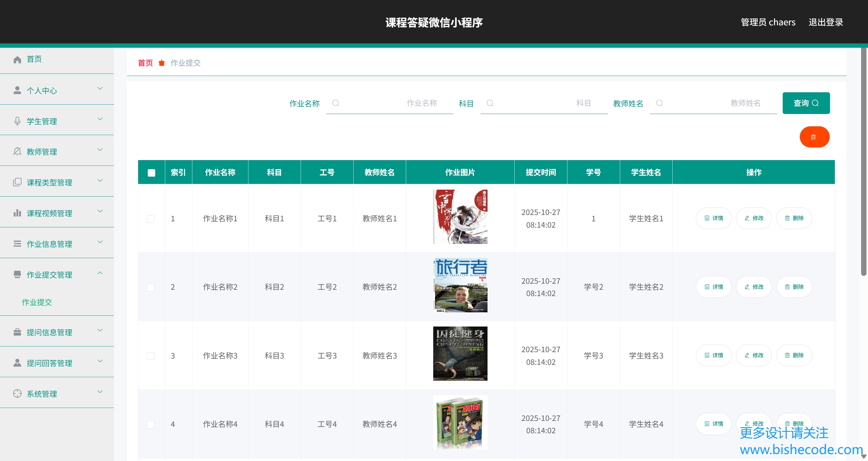Viewport: 868px width, 461px height.
Task: Click the home icon in sidebar
Action: pos(17,60)
